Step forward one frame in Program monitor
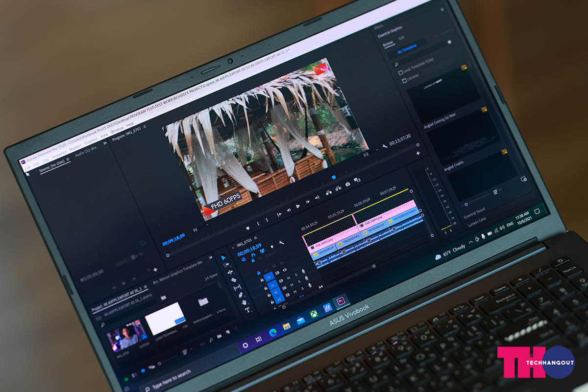This screenshot has height=392, width=588. [x=308, y=202]
